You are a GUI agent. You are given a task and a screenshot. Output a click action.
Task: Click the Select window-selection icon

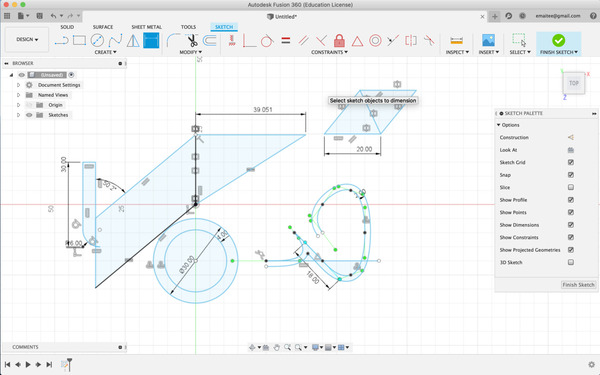pos(519,40)
